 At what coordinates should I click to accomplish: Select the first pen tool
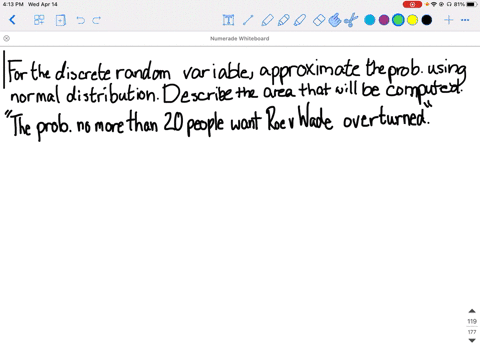click(x=267, y=20)
